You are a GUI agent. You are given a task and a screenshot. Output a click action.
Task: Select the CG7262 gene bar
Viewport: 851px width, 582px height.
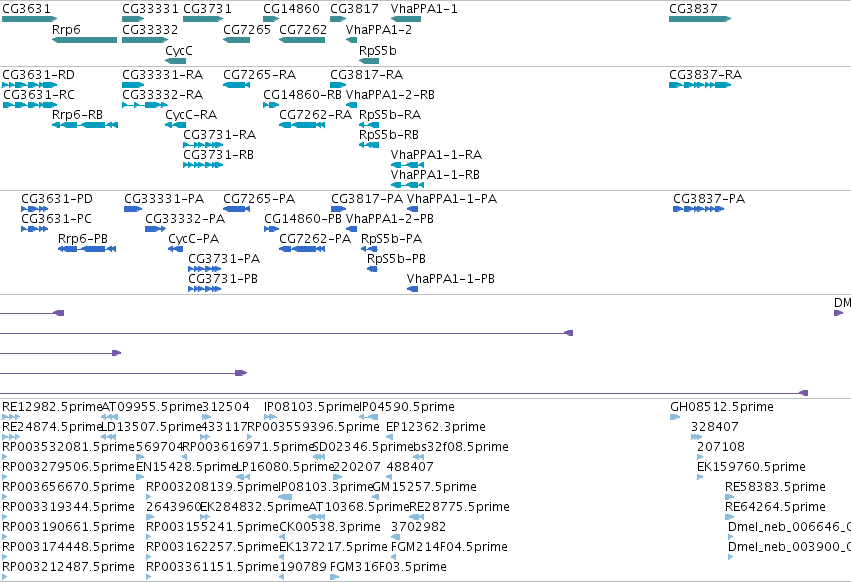[x=302, y=40]
